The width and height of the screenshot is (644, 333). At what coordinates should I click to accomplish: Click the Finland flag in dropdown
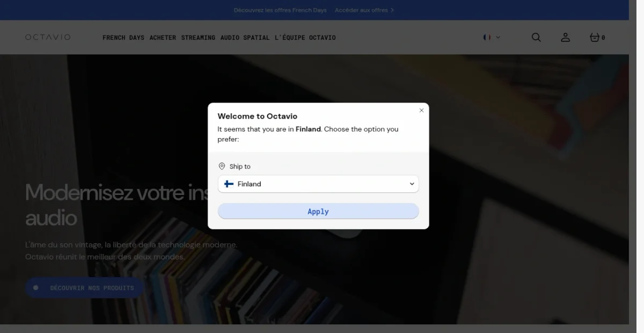[229, 184]
